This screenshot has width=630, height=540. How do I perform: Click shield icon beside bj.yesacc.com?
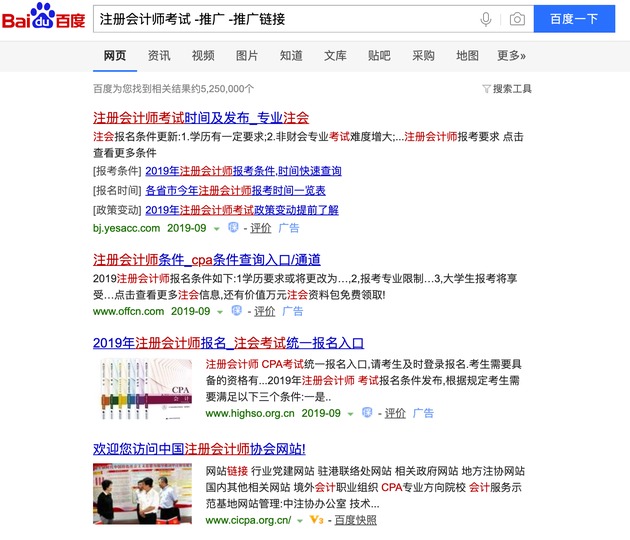[x=233, y=227]
